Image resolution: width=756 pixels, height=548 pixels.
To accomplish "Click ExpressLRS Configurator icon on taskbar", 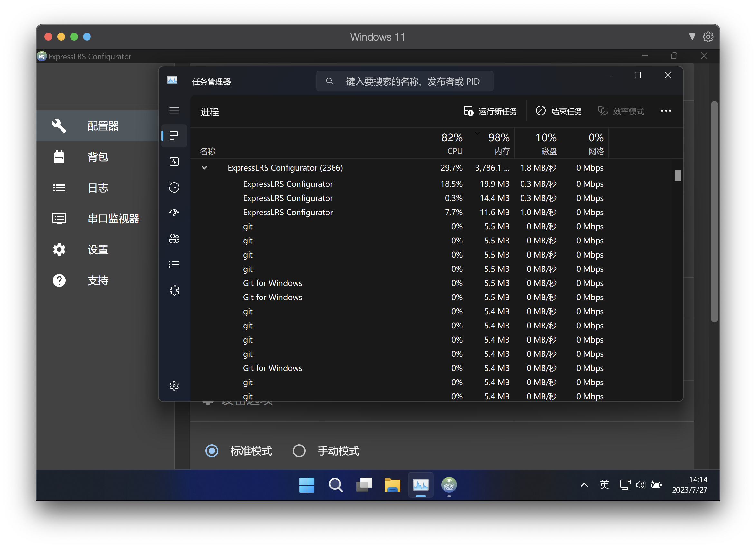I will click(x=449, y=485).
